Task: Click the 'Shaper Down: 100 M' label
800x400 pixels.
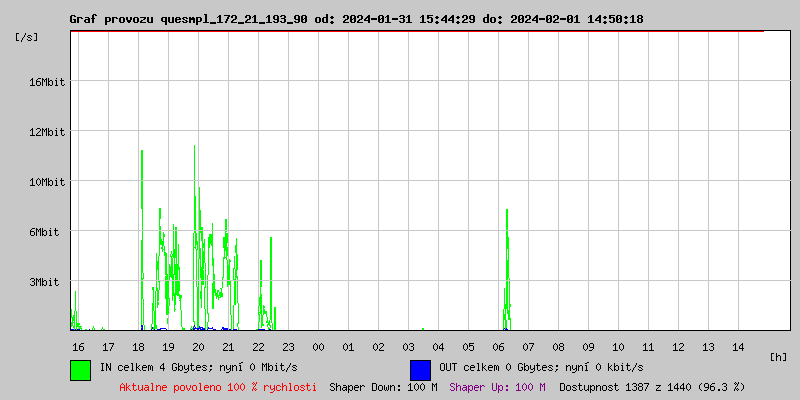Action: [383, 386]
